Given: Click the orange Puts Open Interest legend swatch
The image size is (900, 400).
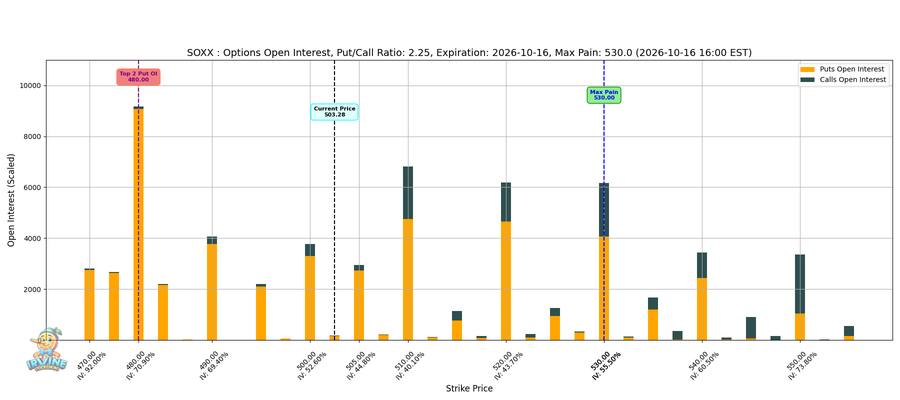Looking at the screenshot, I should (806, 69).
